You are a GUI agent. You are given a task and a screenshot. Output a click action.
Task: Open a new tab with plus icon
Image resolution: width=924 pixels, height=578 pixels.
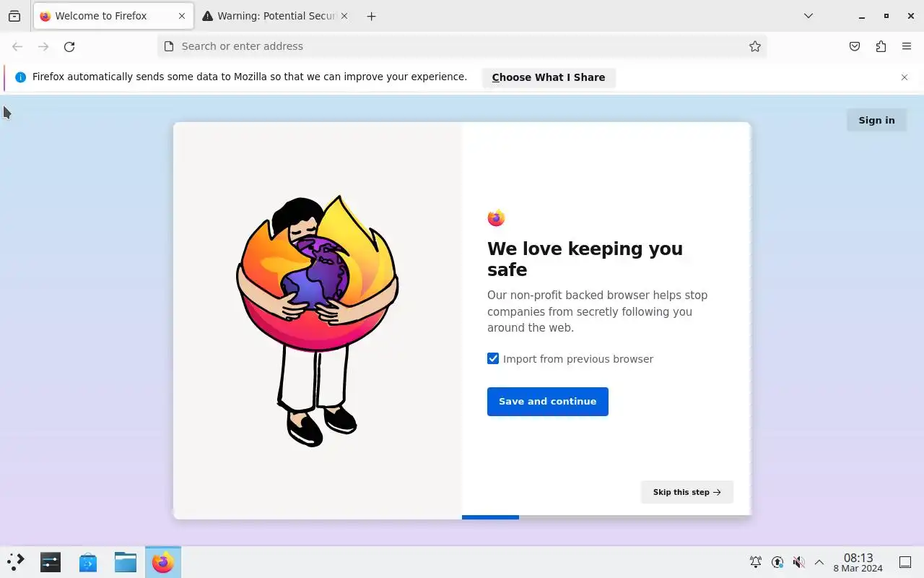point(371,16)
